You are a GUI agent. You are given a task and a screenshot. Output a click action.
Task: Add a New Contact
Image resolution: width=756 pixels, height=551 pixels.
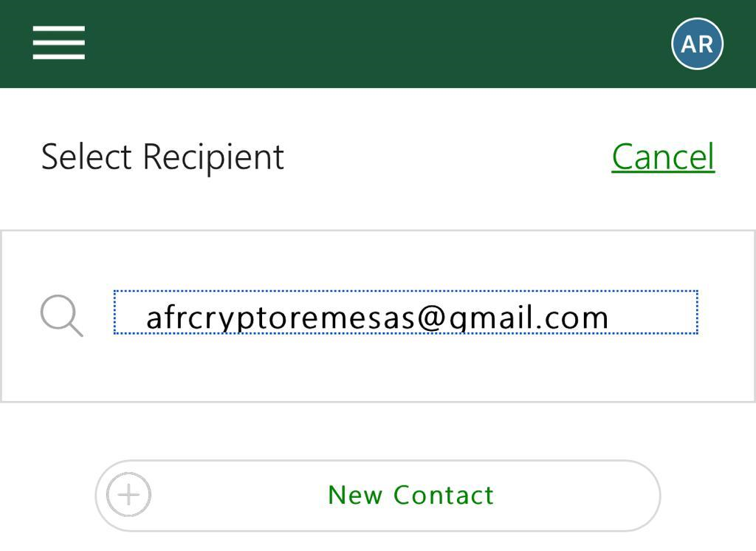pos(410,495)
